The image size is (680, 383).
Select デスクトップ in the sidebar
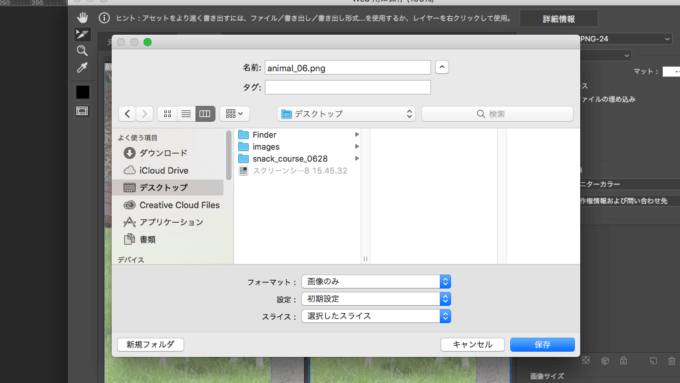[169, 188]
